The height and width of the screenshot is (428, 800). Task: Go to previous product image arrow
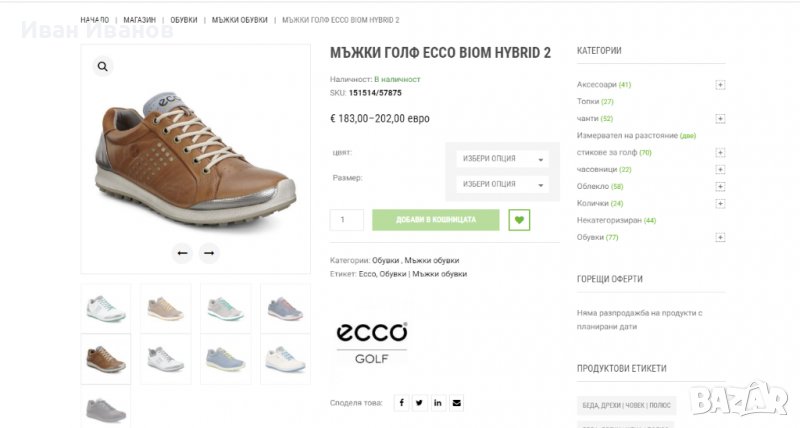coord(182,253)
